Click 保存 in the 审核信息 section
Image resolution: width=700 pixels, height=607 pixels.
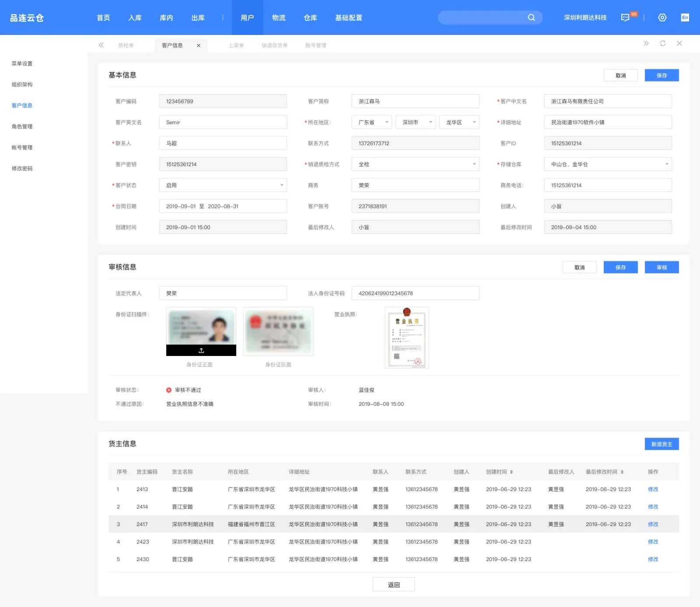point(621,267)
